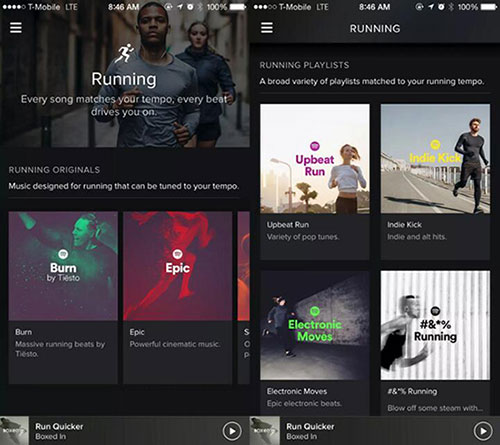Select the Burn title below cover
Screen dimensions: 500x445
click(x=24, y=332)
